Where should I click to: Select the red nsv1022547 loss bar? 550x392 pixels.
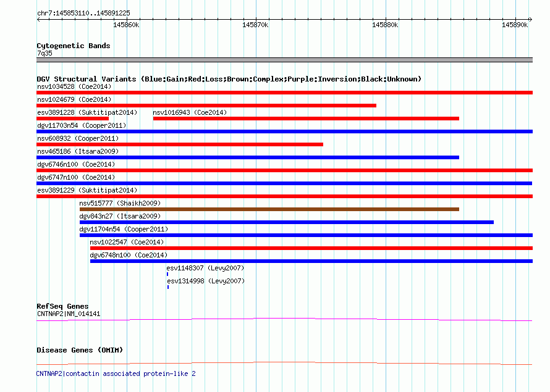[x=311, y=248]
